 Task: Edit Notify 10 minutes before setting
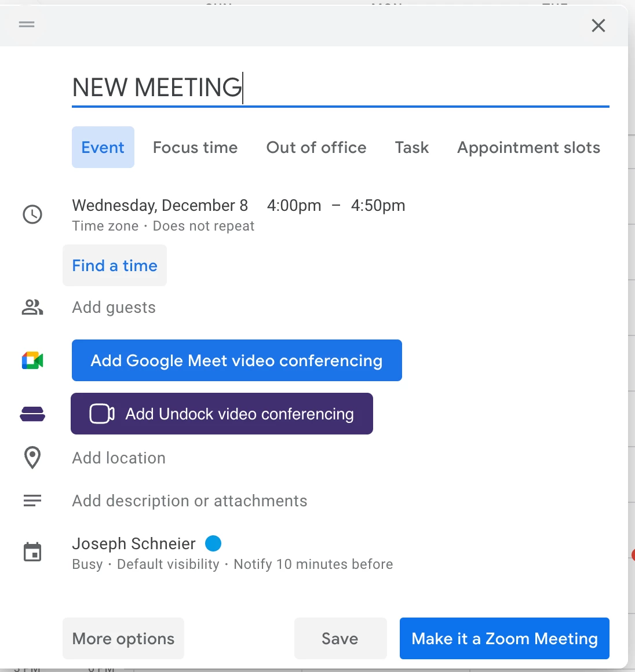pos(313,564)
